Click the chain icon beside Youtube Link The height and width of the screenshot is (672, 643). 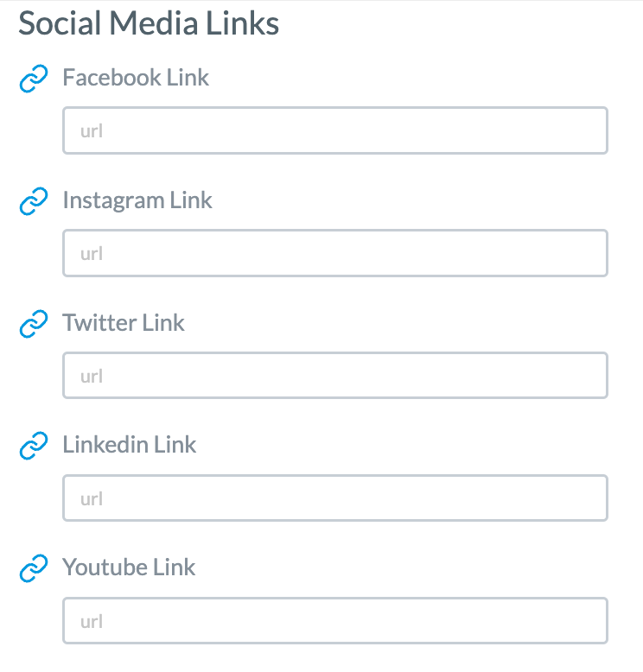(x=34, y=568)
